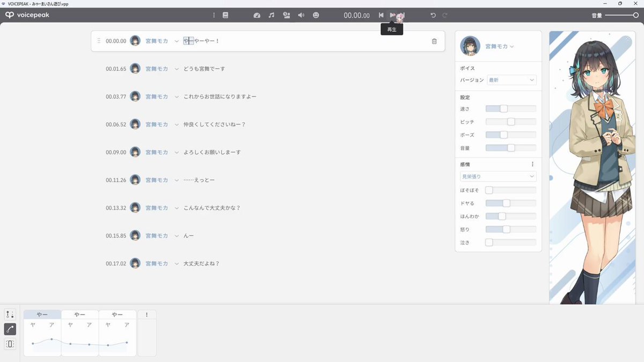Select the text どうも宮舞でーす
644x362 pixels.
[x=204, y=69]
